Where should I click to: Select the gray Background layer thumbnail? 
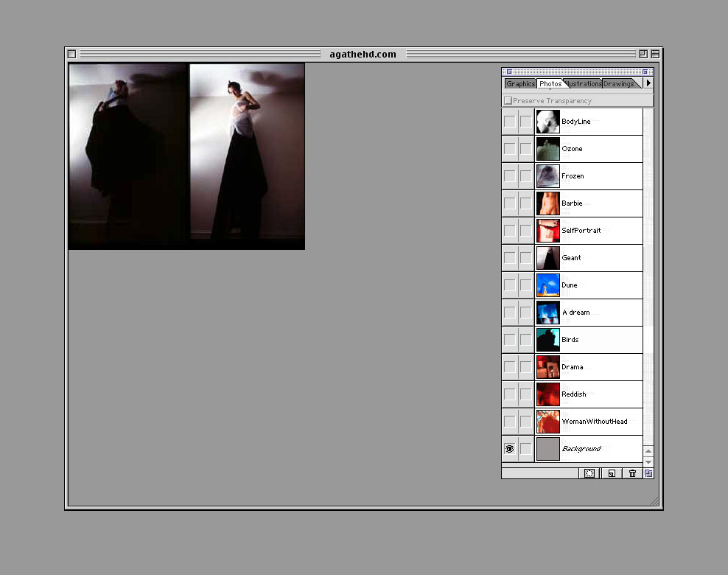[x=548, y=449]
